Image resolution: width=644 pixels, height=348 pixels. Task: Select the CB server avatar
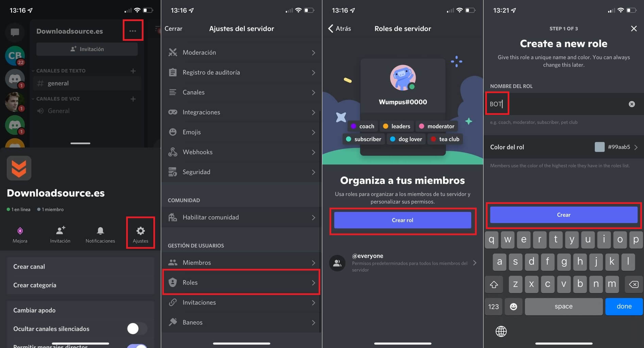click(x=15, y=55)
